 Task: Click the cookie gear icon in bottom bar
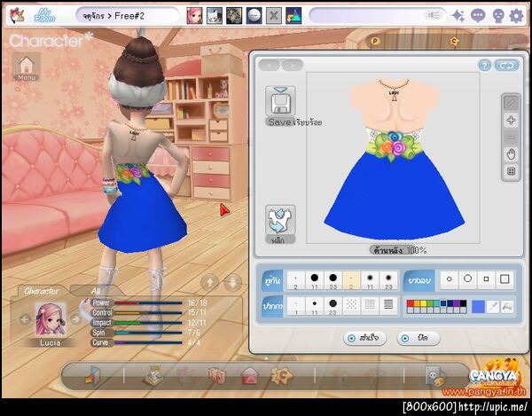tap(282, 375)
